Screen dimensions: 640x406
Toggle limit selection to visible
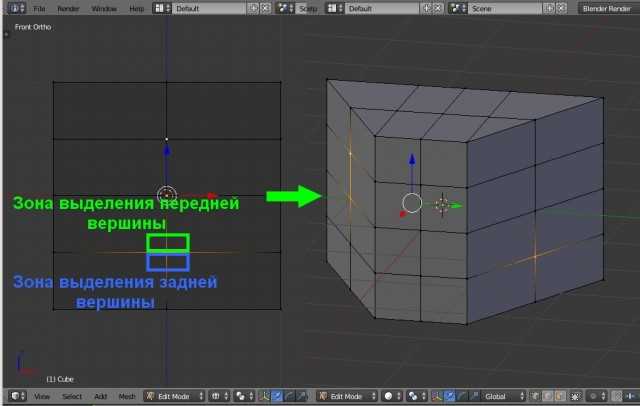coord(576,396)
